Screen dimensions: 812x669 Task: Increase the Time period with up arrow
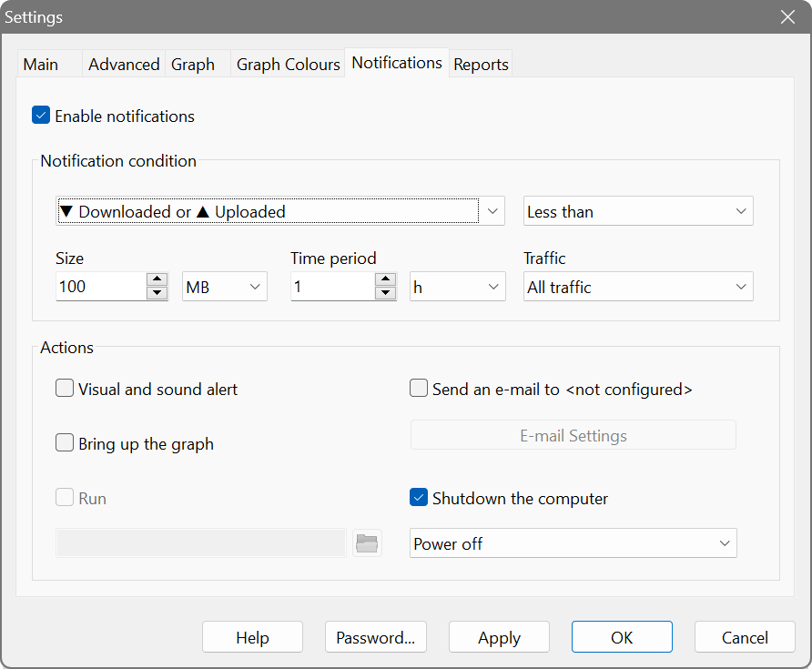click(385, 279)
